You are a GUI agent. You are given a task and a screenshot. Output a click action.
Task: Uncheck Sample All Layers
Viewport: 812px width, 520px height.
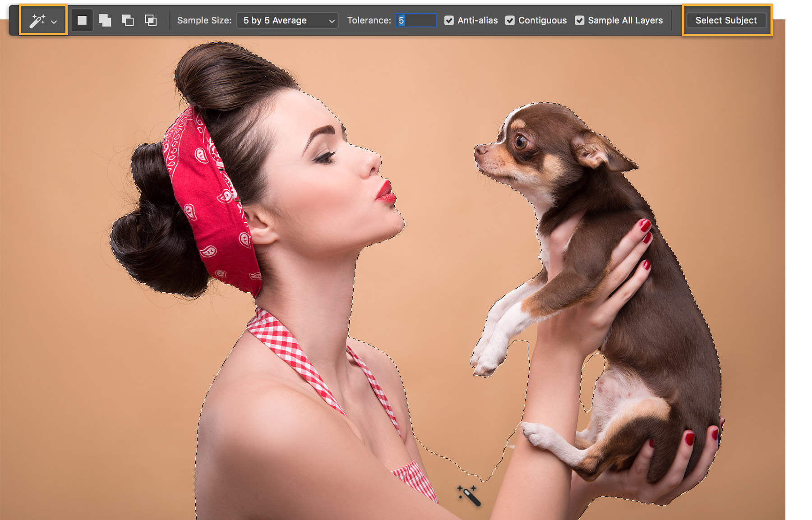point(580,20)
